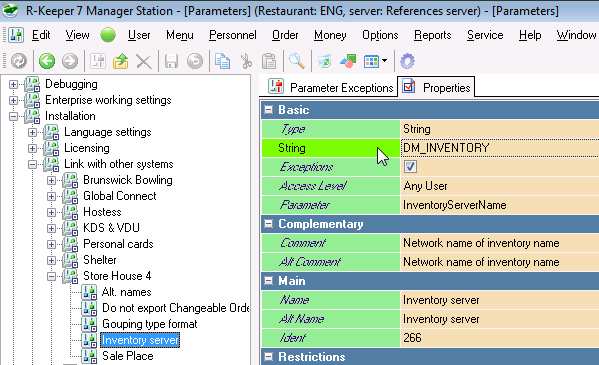Select the Shelter tree item

pyautogui.click(x=100, y=260)
